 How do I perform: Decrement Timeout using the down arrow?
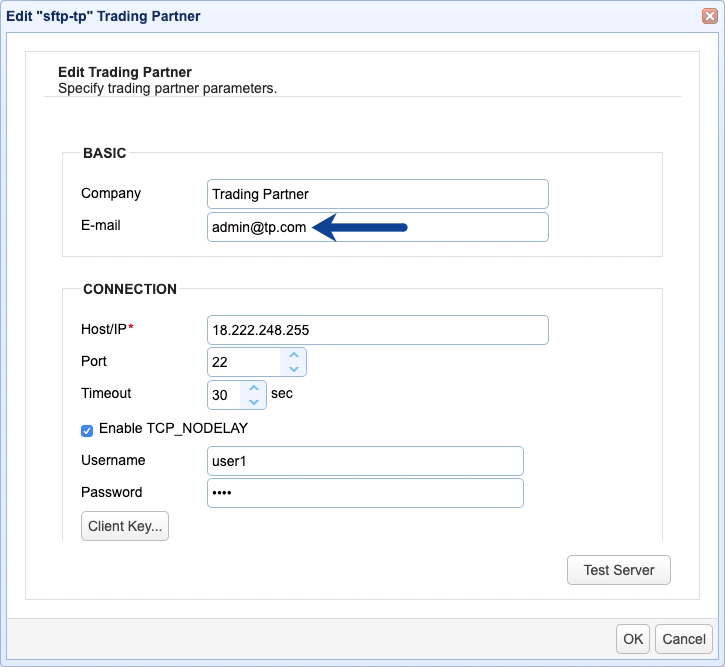pos(254,402)
